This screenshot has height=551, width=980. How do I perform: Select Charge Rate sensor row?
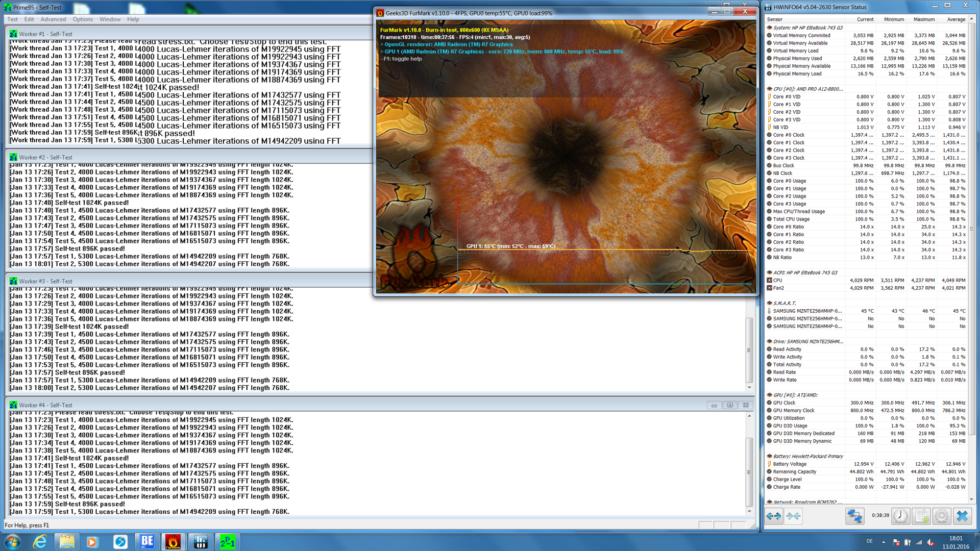(x=866, y=487)
